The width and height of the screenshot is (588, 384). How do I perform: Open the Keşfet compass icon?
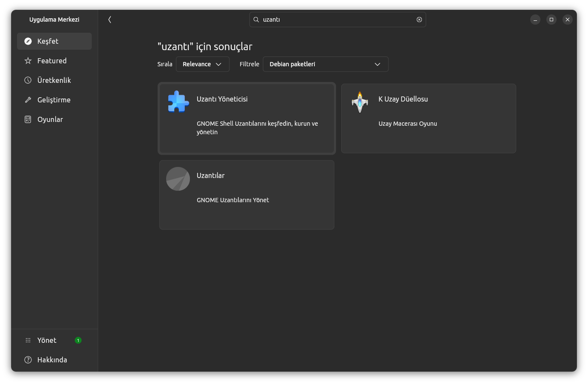click(28, 41)
